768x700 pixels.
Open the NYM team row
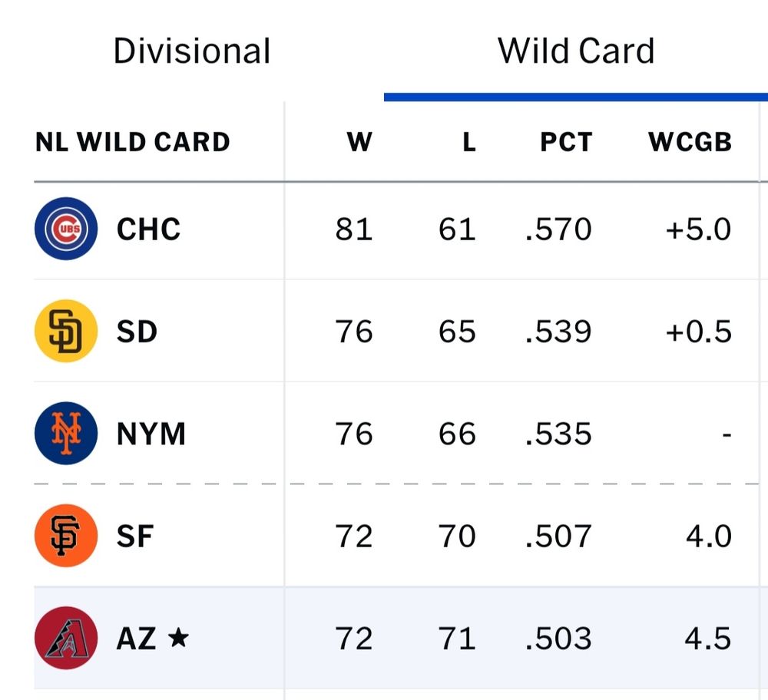[x=384, y=433]
